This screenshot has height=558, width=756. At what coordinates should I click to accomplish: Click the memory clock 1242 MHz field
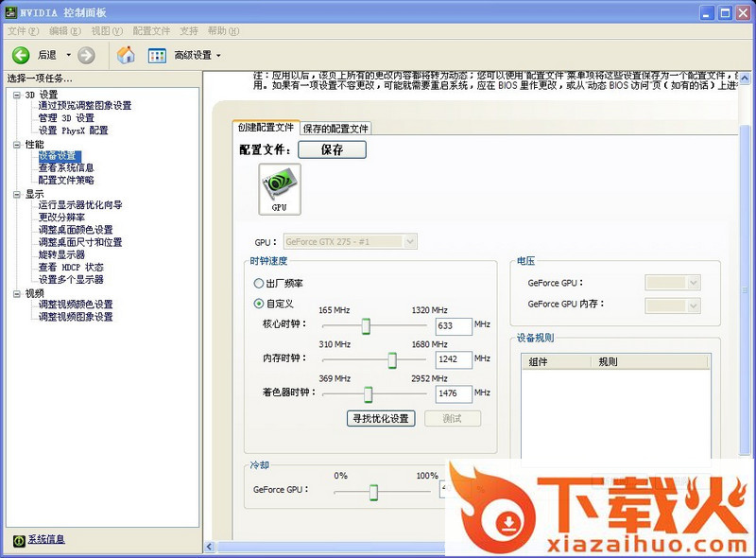click(454, 359)
